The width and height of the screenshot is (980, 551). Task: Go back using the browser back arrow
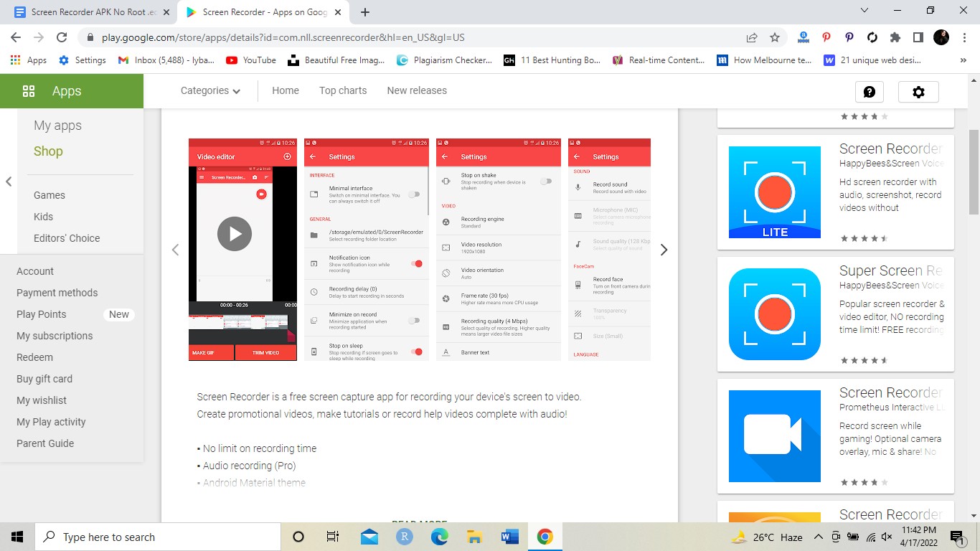[16, 37]
